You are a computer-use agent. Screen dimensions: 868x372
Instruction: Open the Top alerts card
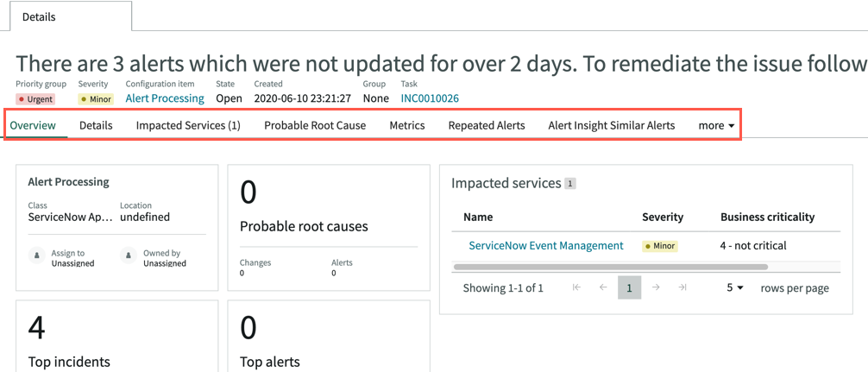[329, 336]
